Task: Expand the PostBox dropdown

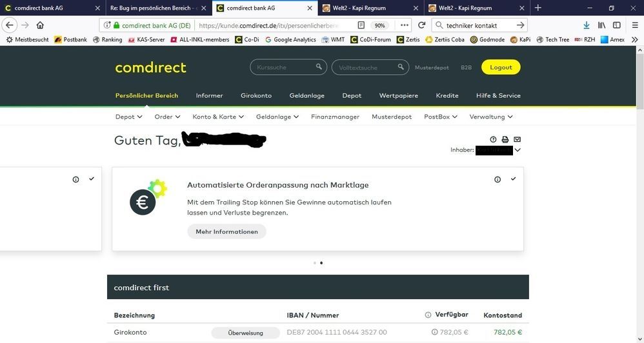Action: [x=440, y=117]
